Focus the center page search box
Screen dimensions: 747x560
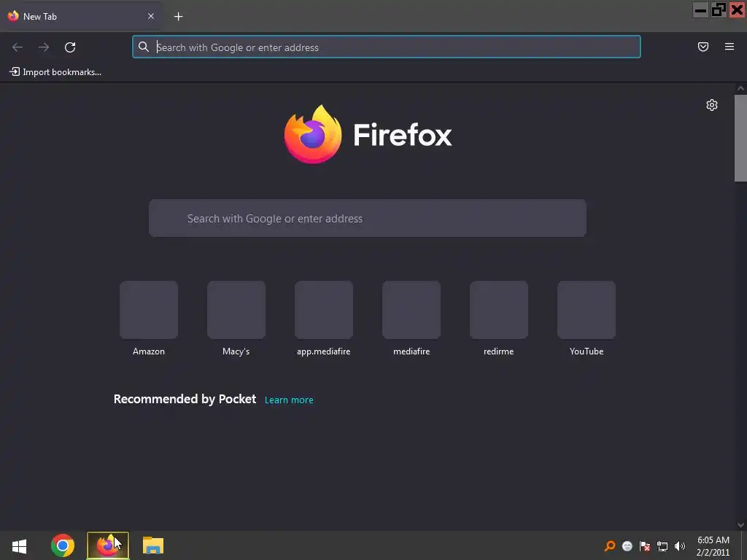point(368,218)
